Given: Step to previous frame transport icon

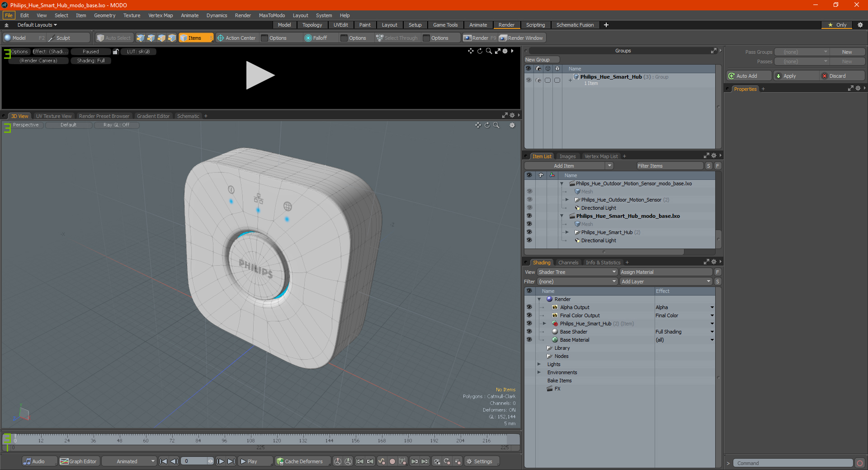Looking at the screenshot, I should (x=174, y=461).
